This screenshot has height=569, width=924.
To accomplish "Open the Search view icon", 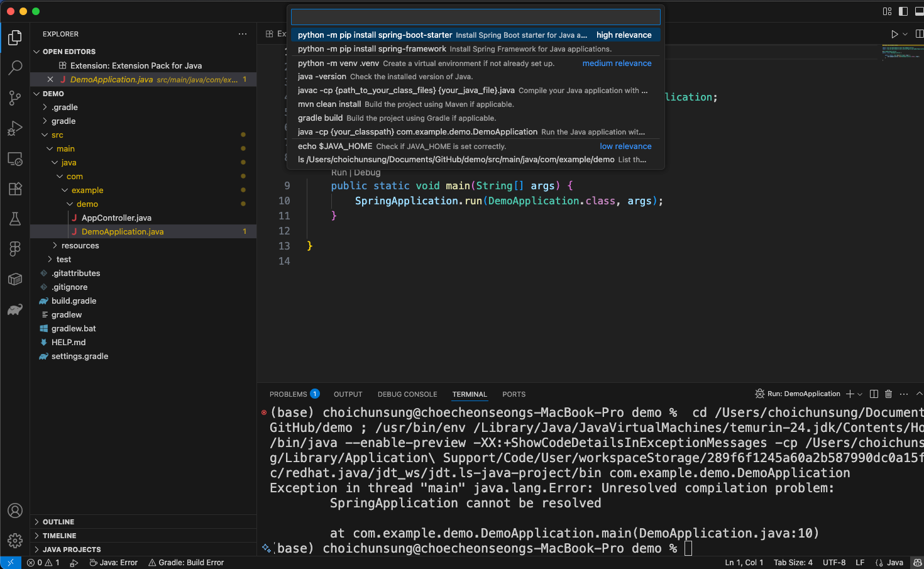I will pyautogui.click(x=15, y=67).
